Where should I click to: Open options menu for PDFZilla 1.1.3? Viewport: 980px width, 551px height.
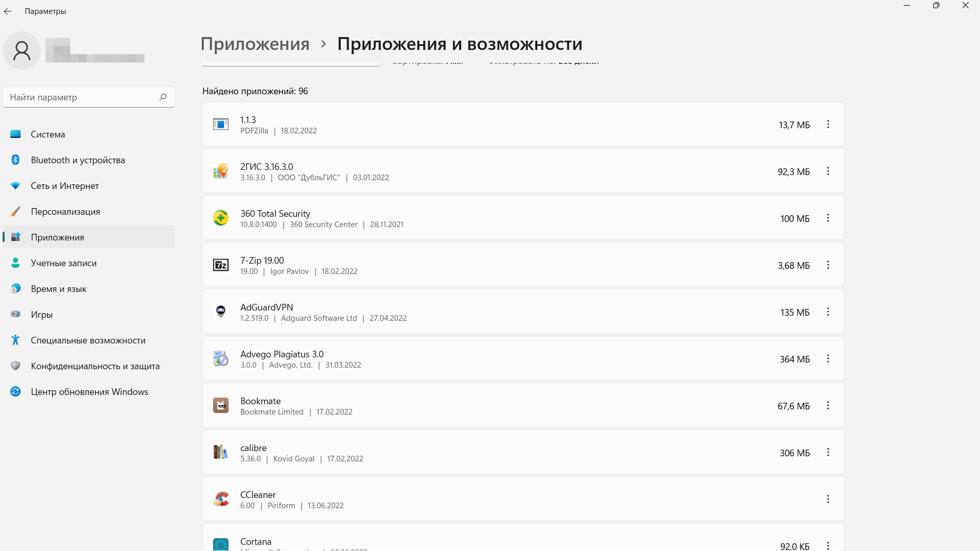(x=828, y=124)
